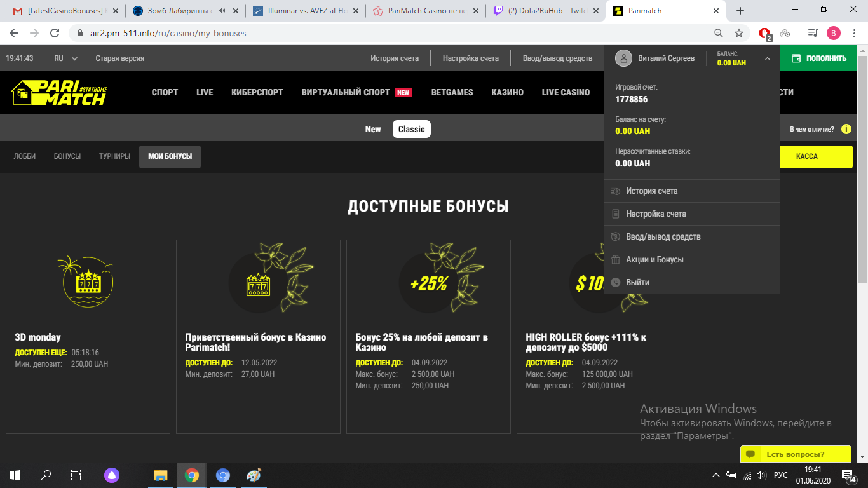The height and width of the screenshot is (488, 868).
Task: Collapse the account menu with the chevron
Action: 767,58
